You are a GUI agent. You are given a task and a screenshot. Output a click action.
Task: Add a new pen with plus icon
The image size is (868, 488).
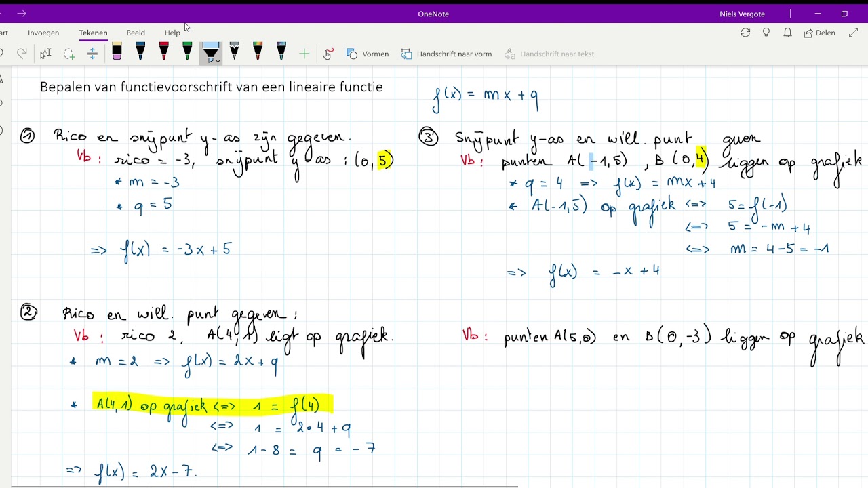(x=304, y=54)
